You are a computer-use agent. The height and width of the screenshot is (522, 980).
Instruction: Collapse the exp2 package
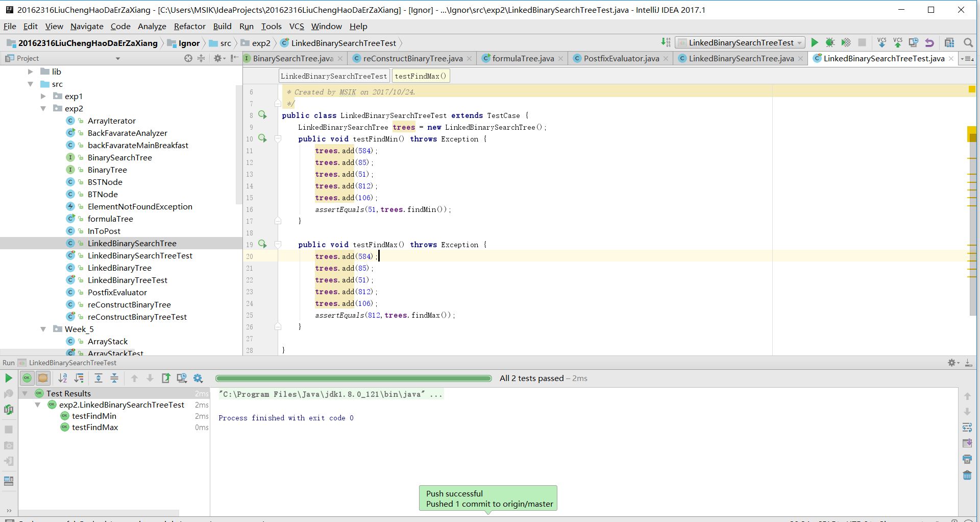click(43, 108)
